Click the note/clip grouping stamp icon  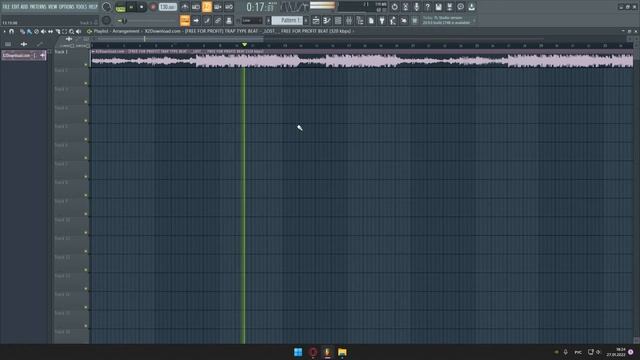[229, 20]
